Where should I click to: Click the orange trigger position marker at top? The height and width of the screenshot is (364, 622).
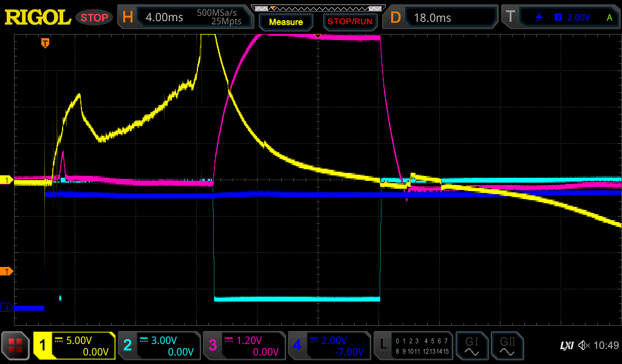click(x=45, y=43)
